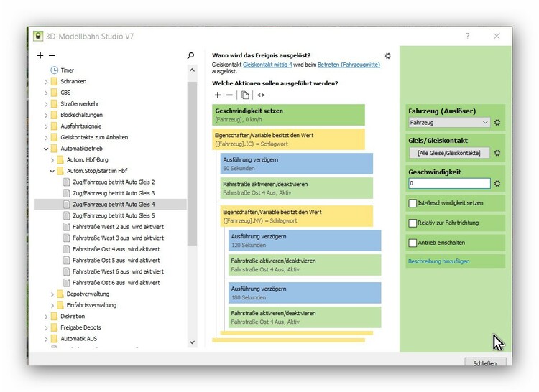Image resolution: width=539 pixels, height=392 pixels.
Task: Expand Freigabe Depots folder
Action: point(46,328)
